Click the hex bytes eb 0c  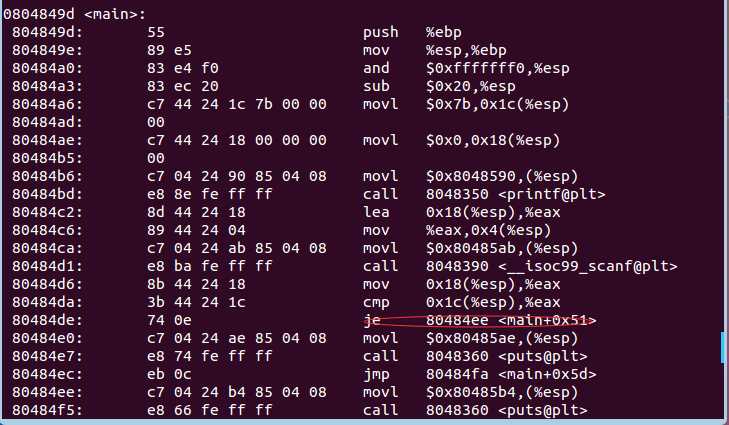point(163,371)
